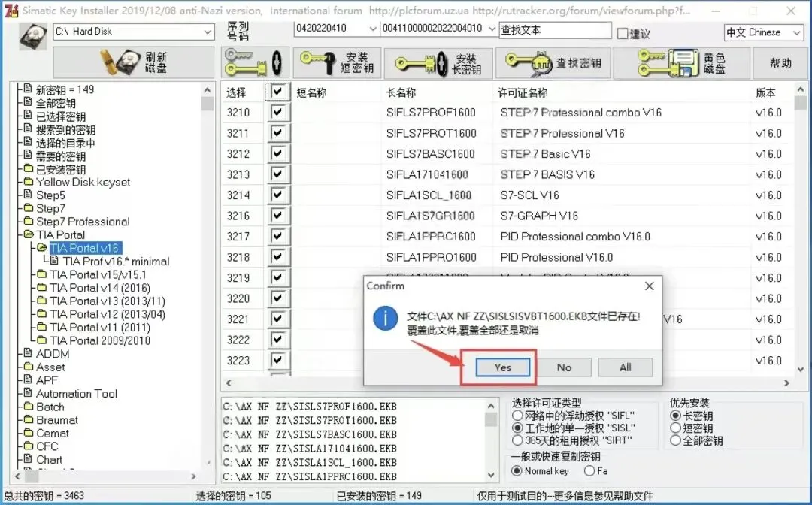The image size is (812, 505).
Task: Select the TIA Portal v16 tree folder
Action: click(x=84, y=248)
